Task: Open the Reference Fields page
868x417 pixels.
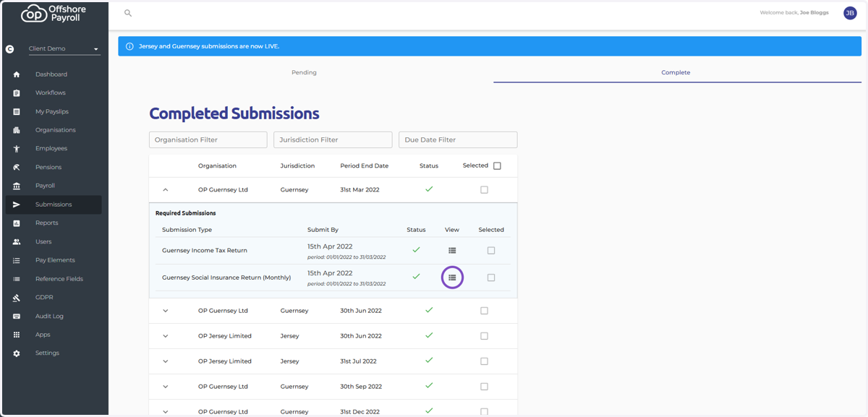Action: pos(59,279)
